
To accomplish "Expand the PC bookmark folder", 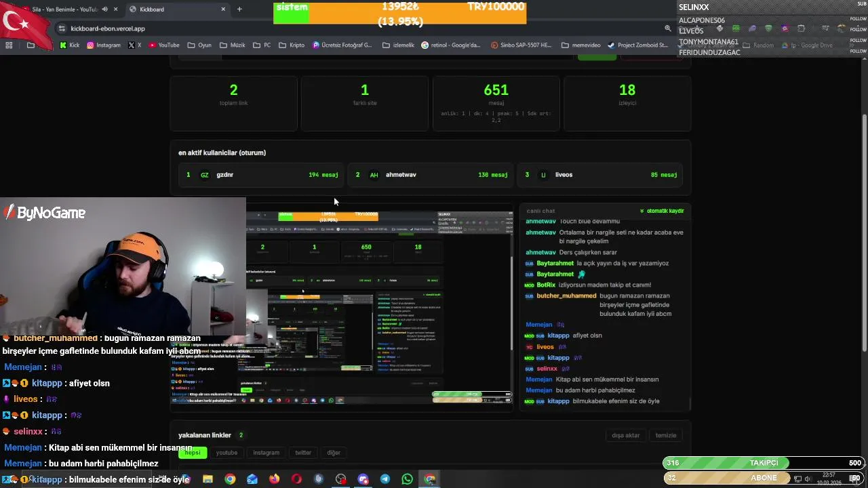I will point(262,45).
